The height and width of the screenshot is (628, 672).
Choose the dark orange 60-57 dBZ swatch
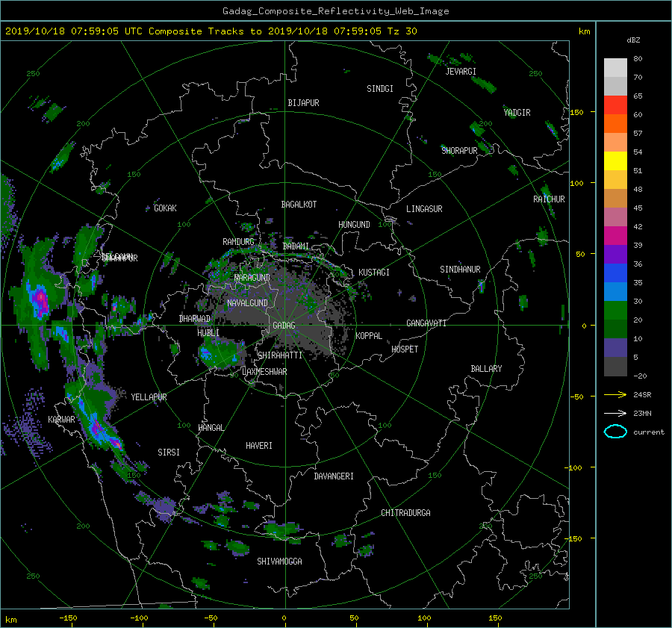(615, 124)
